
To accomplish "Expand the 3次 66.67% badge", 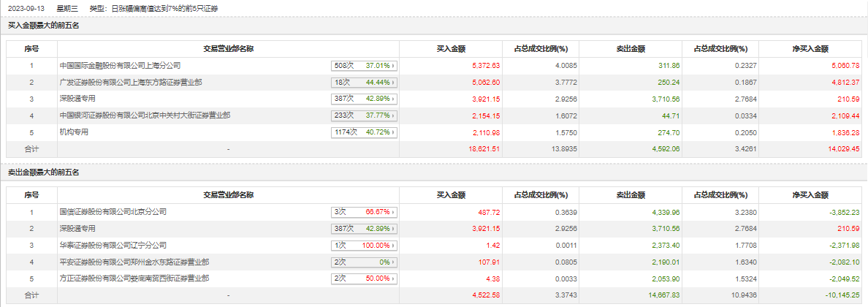I will (364, 212).
